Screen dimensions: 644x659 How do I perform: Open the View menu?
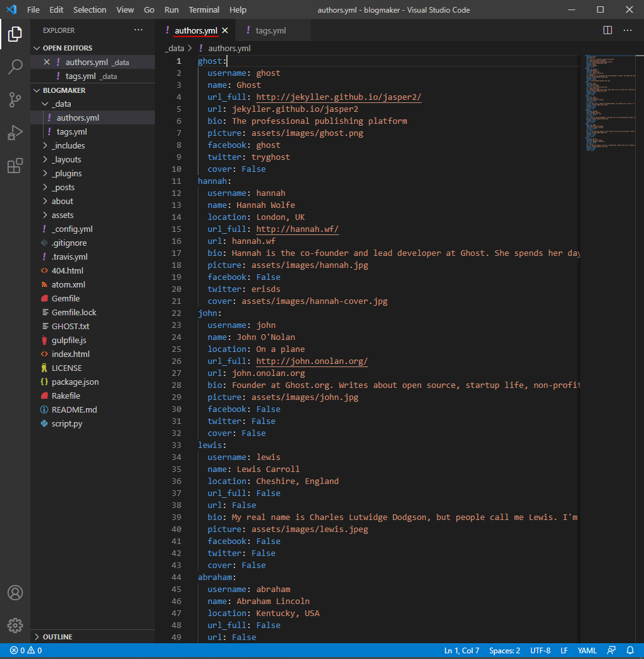125,9
